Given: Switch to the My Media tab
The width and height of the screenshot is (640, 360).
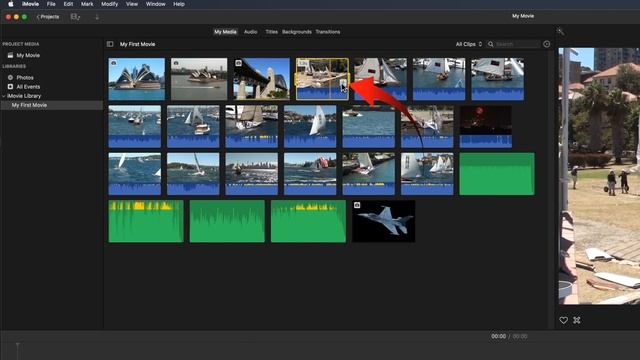Looking at the screenshot, I should click(x=225, y=32).
